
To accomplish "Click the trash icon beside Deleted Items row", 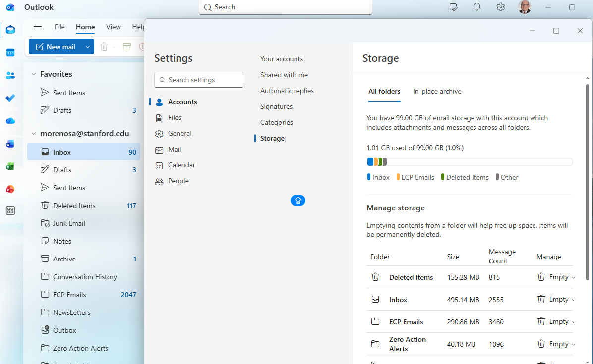I will point(375,277).
